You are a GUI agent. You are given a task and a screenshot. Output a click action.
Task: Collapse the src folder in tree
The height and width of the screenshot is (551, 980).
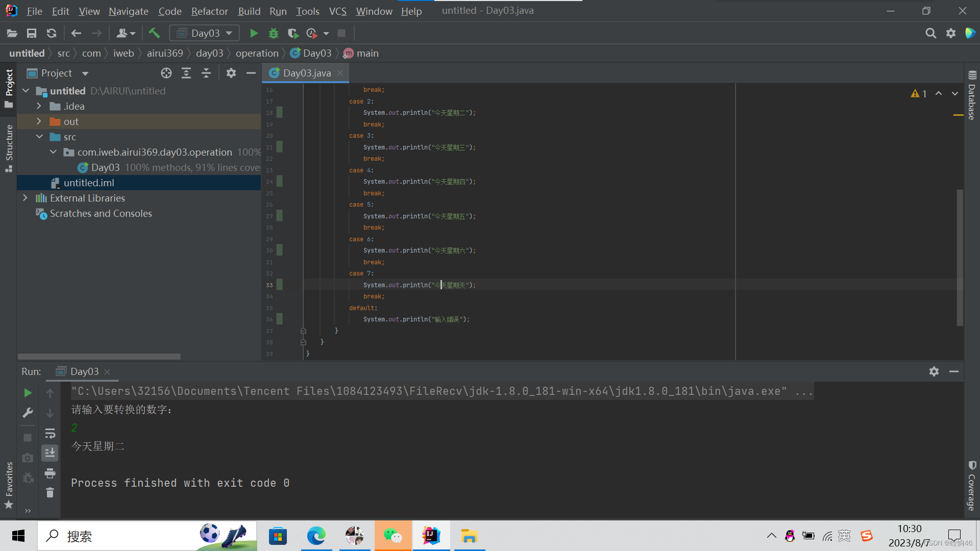click(x=39, y=137)
